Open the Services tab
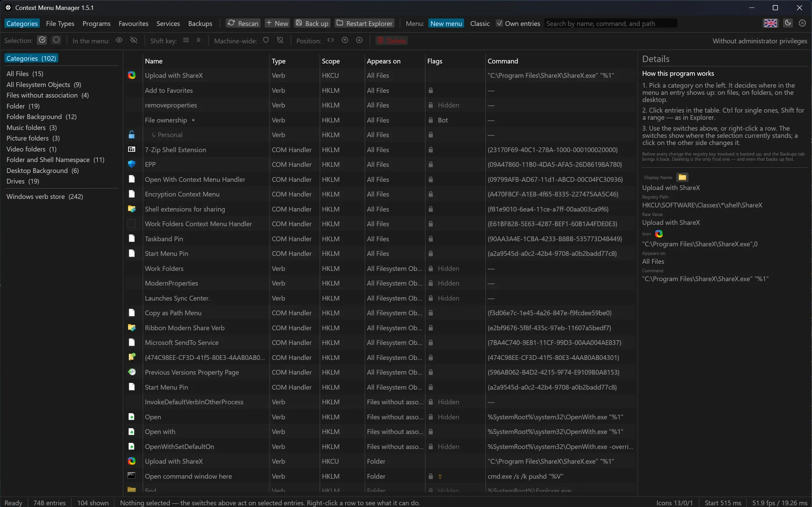The width and height of the screenshot is (812, 507). tap(168, 24)
